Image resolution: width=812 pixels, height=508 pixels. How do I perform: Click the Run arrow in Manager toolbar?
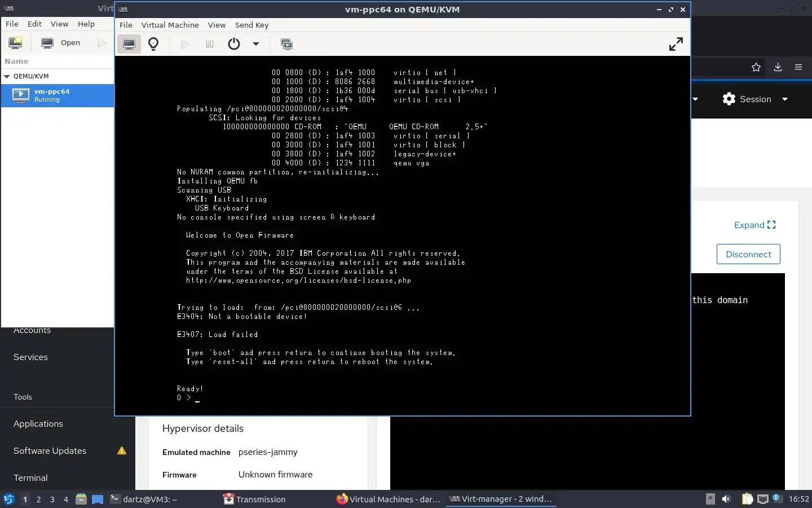click(101, 42)
